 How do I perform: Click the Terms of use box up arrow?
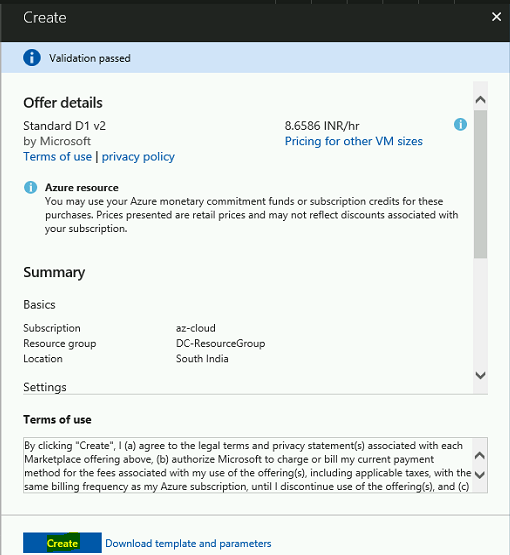(x=479, y=456)
